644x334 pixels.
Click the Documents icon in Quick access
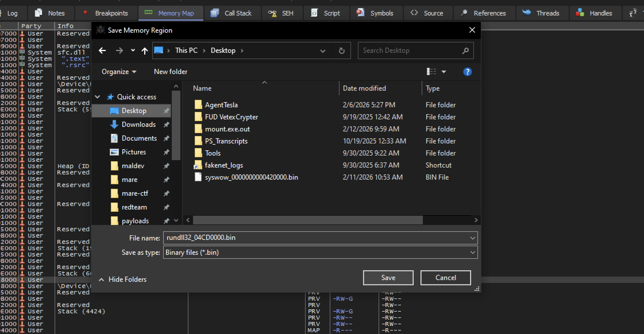(114, 138)
